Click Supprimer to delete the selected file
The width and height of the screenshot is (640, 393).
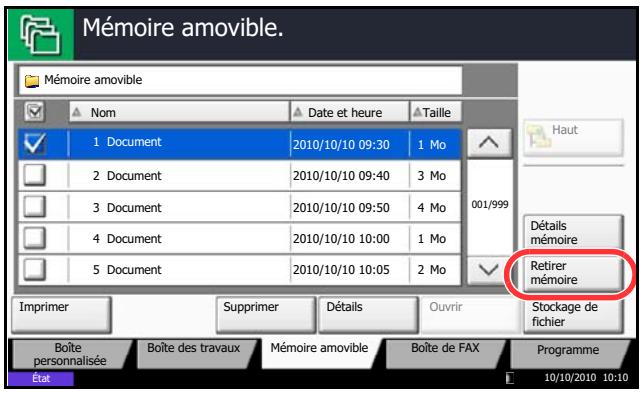tap(266, 315)
